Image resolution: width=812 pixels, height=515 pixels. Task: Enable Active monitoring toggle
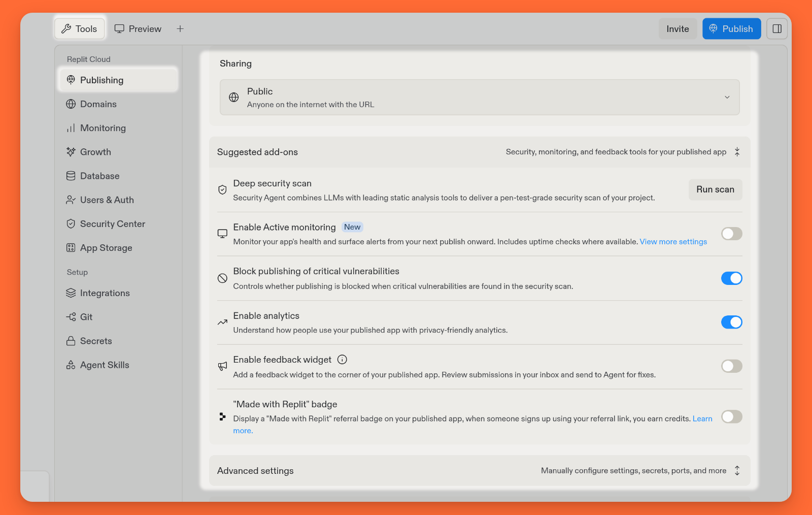(x=732, y=234)
